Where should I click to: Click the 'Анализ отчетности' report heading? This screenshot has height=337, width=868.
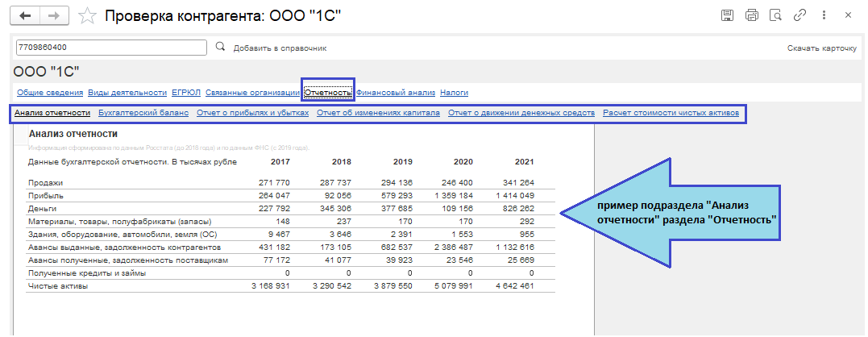coord(73,133)
